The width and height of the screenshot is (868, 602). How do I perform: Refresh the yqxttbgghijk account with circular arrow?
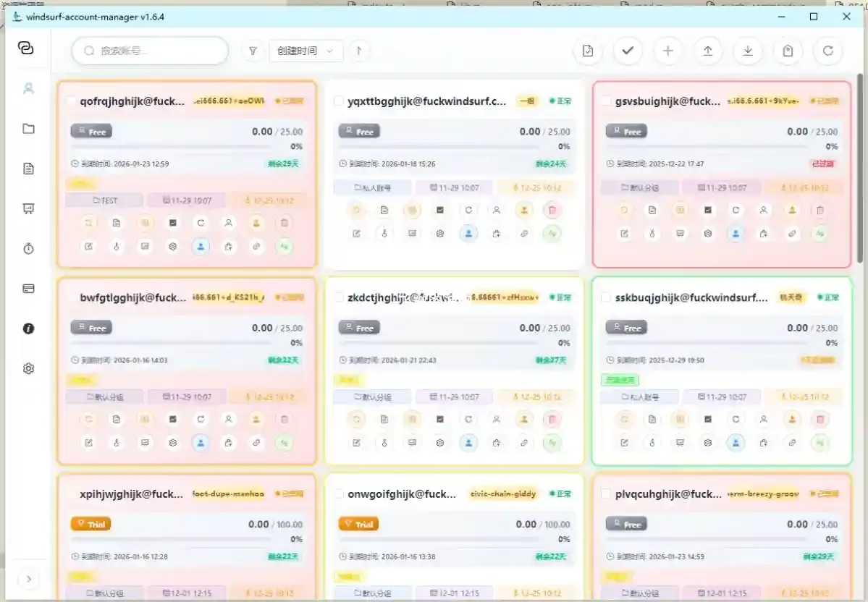tap(468, 211)
